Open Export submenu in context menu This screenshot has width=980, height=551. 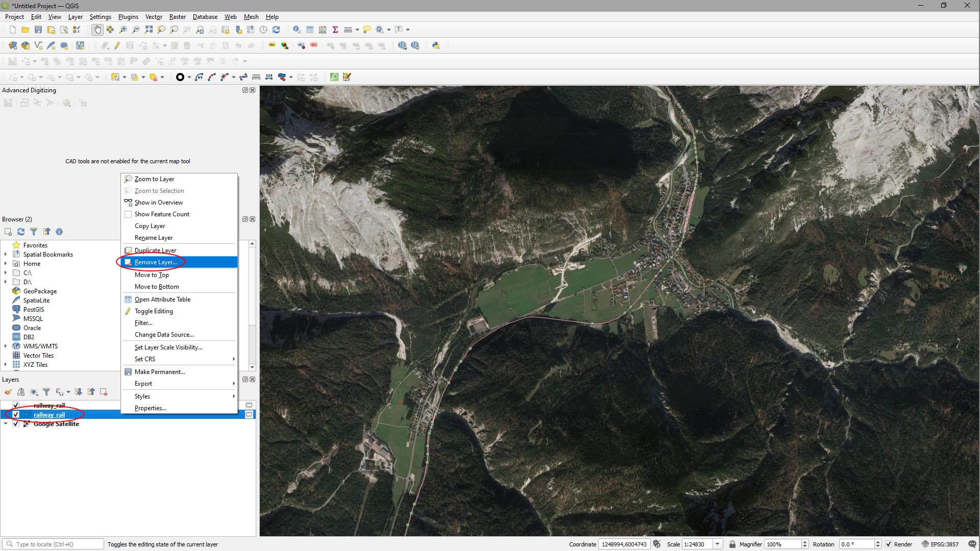click(179, 384)
